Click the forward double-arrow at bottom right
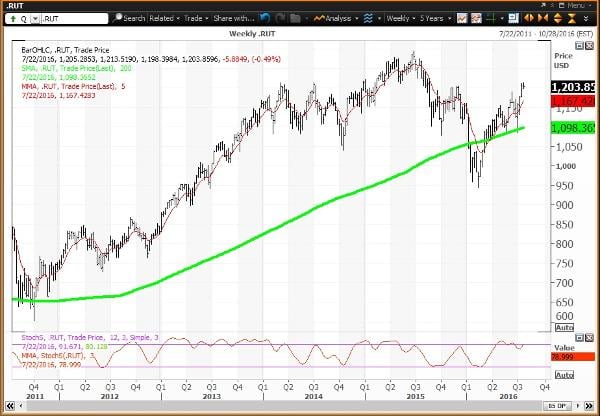This screenshot has width=600, height=416. click(589, 406)
